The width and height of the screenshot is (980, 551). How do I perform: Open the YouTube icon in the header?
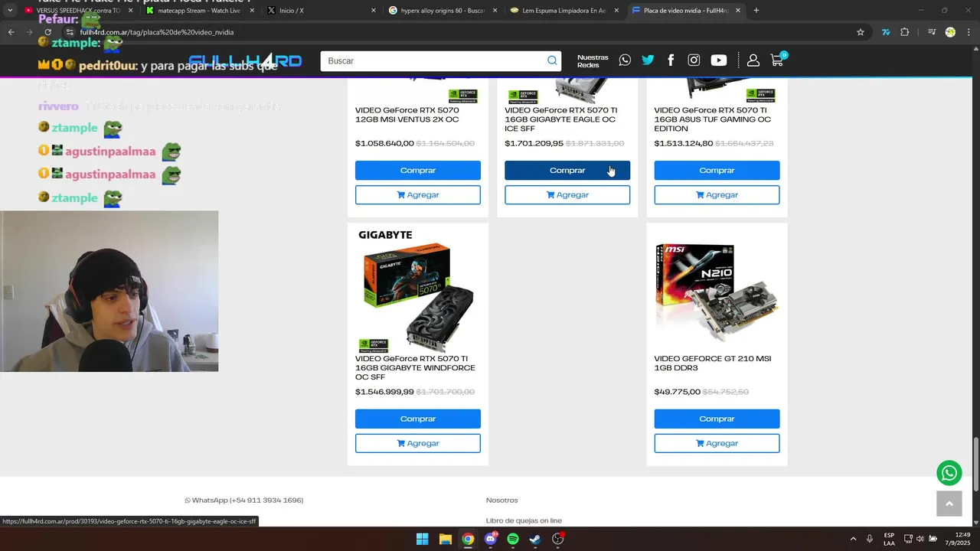coord(718,60)
